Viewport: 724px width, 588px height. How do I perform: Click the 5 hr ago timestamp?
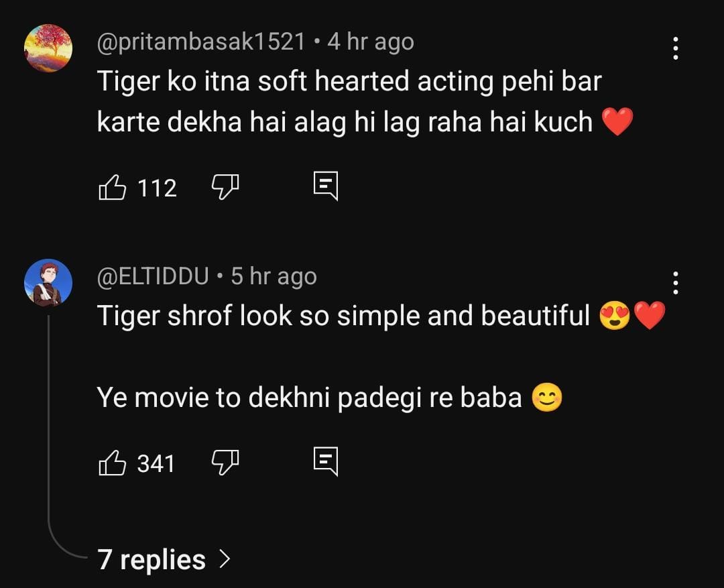point(271,276)
